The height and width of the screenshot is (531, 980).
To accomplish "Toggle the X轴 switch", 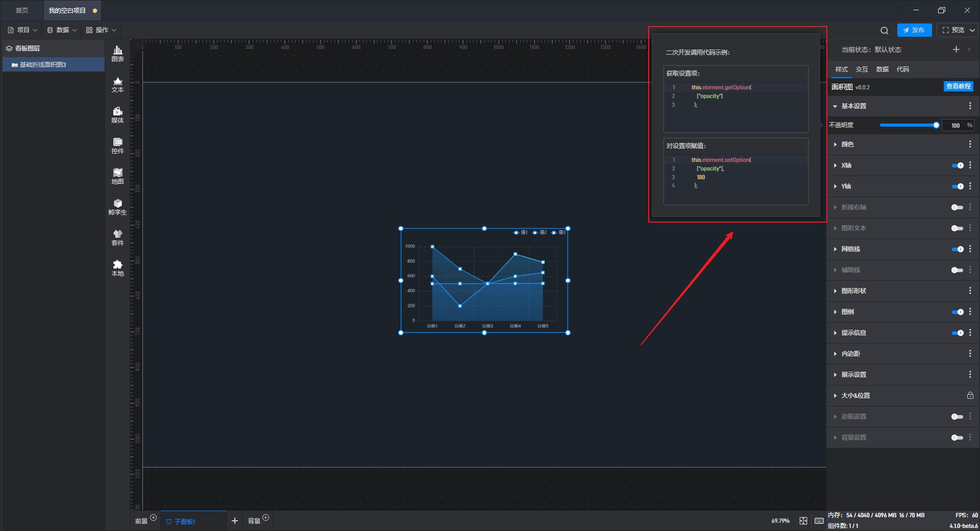I will (958, 165).
